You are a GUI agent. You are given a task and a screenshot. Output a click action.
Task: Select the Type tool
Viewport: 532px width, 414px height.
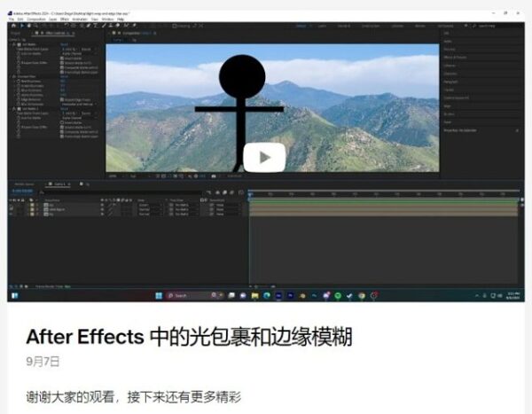pyautogui.click(x=96, y=26)
